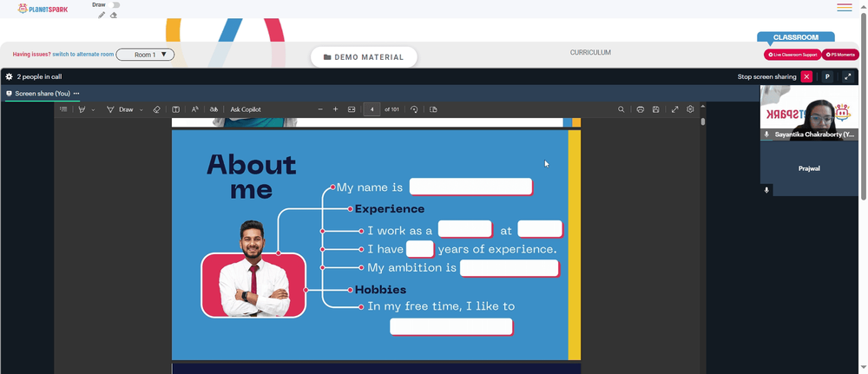Open Screen share tab options ellipsis

(76, 94)
